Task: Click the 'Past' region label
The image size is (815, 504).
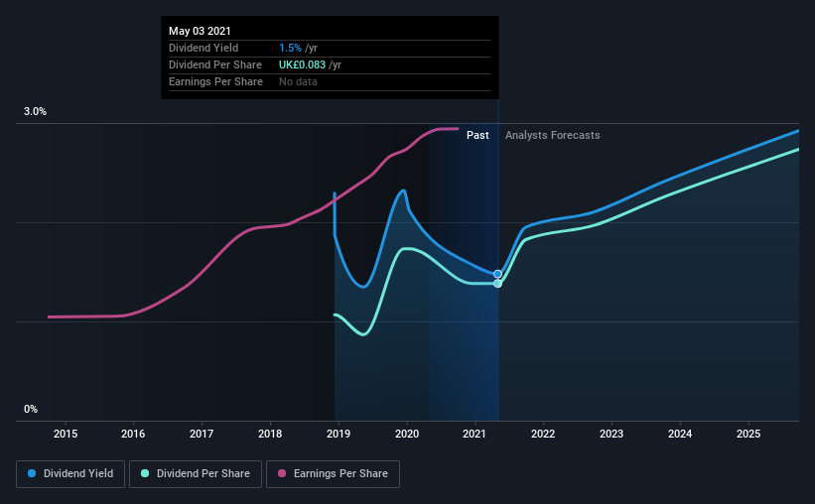Action: (477, 135)
